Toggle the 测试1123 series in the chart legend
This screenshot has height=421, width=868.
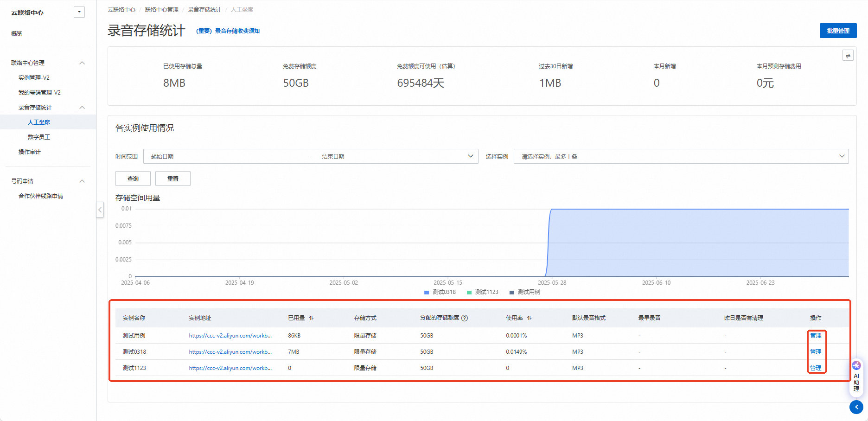[x=483, y=292]
